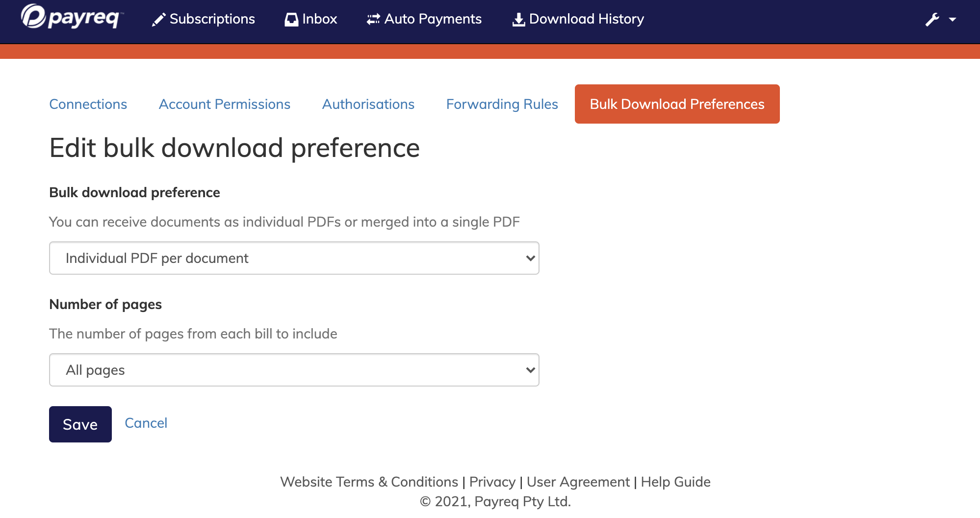Select the Bulk Download Preferences tab
Screen dimensions: 980x518
[x=677, y=104]
